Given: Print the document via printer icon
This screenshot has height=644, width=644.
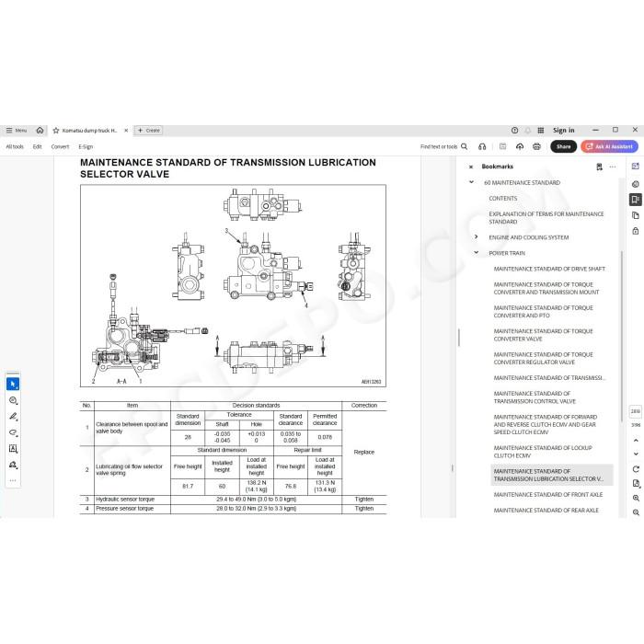Looking at the screenshot, I should click(x=536, y=146).
